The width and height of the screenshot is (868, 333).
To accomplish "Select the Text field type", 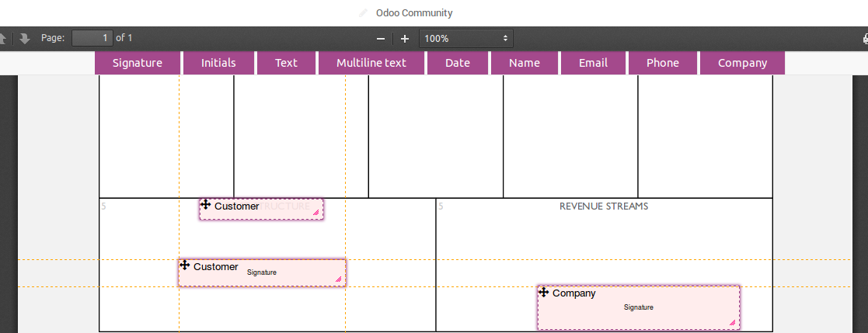I will click(286, 63).
